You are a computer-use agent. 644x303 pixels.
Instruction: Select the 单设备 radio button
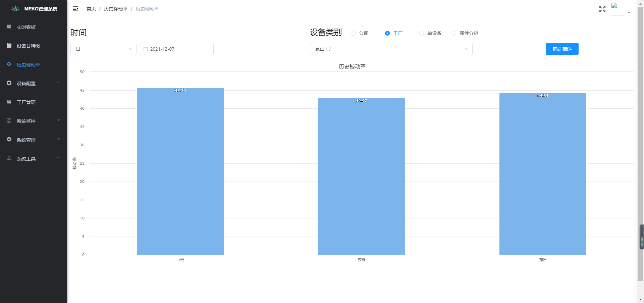click(x=422, y=33)
